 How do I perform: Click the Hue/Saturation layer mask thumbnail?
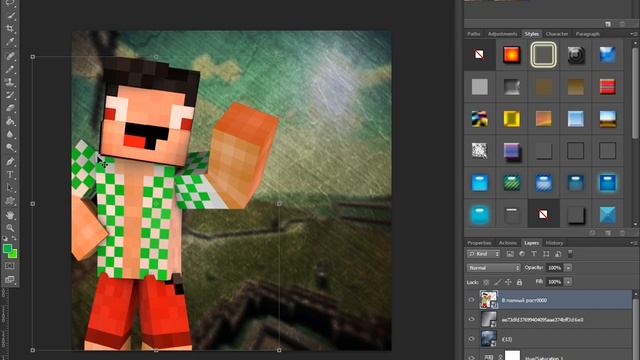tap(513, 356)
